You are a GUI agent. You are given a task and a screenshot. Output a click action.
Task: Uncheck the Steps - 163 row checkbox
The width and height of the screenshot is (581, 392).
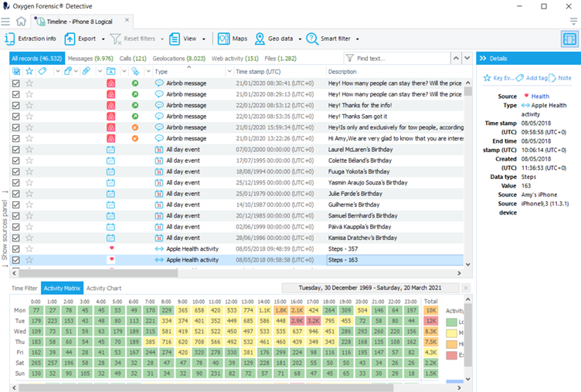point(16,260)
